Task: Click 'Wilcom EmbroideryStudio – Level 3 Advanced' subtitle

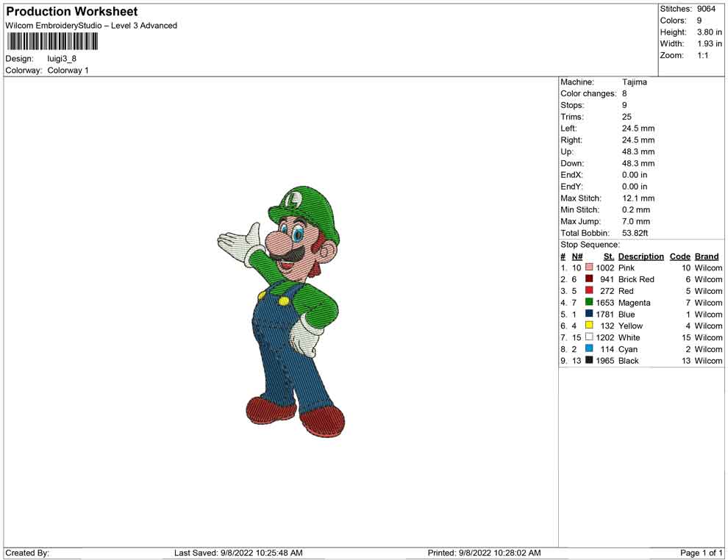Action: 91,26
